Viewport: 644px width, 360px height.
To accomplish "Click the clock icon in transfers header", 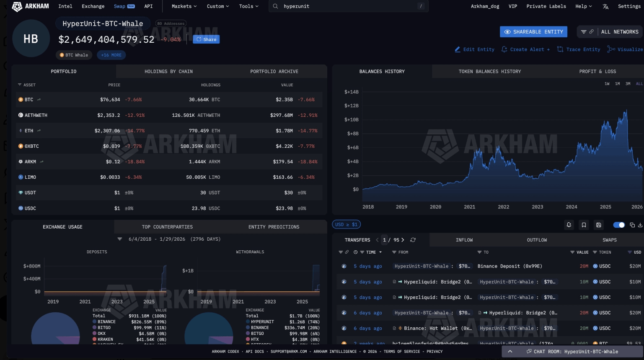I will (356, 252).
